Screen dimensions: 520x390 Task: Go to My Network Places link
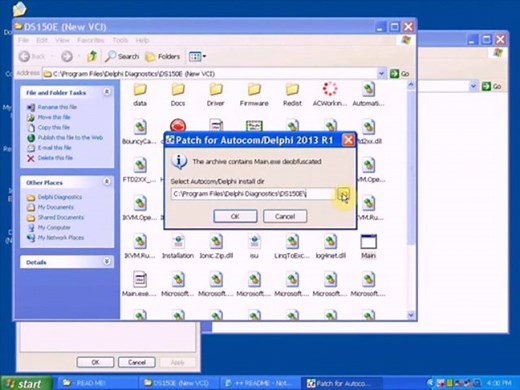click(x=61, y=238)
